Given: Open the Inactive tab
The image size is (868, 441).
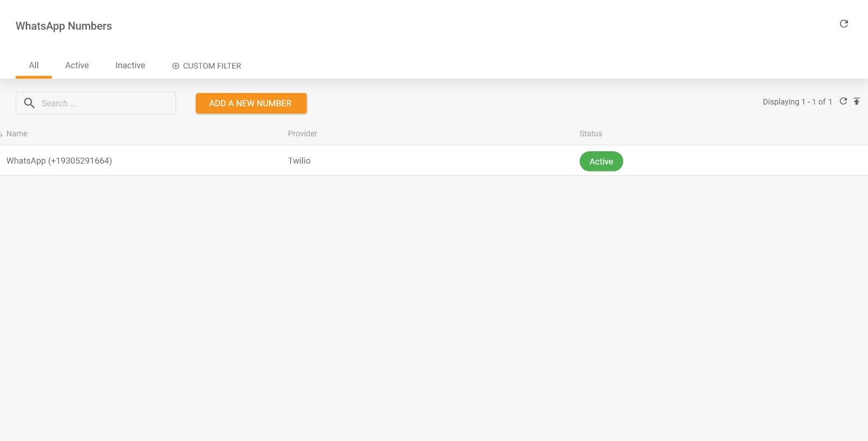Looking at the screenshot, I should click(x=130, y=66).
